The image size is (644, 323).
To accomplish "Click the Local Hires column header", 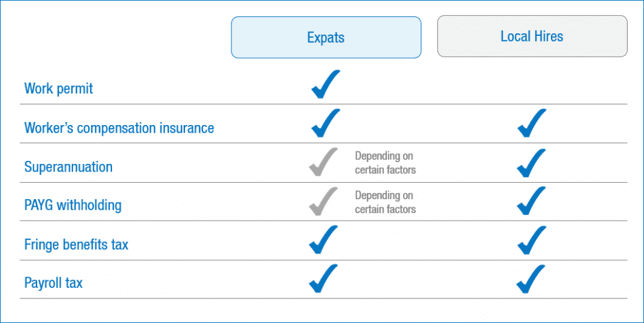I will [532, 36].
